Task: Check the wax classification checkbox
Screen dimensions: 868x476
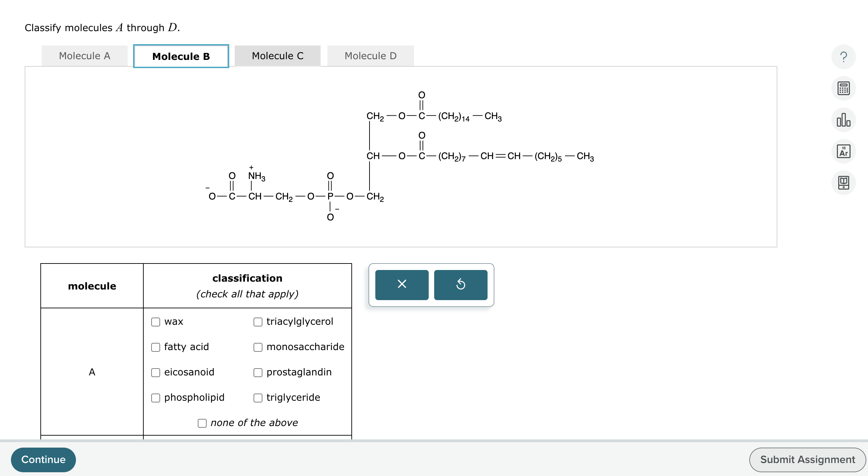Action: coord(156,322)
